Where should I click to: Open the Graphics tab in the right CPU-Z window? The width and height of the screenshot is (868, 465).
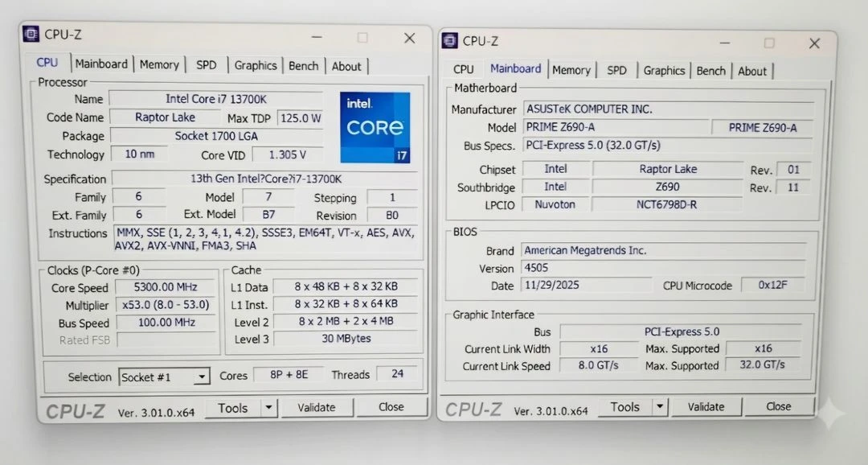pos(664,70)
